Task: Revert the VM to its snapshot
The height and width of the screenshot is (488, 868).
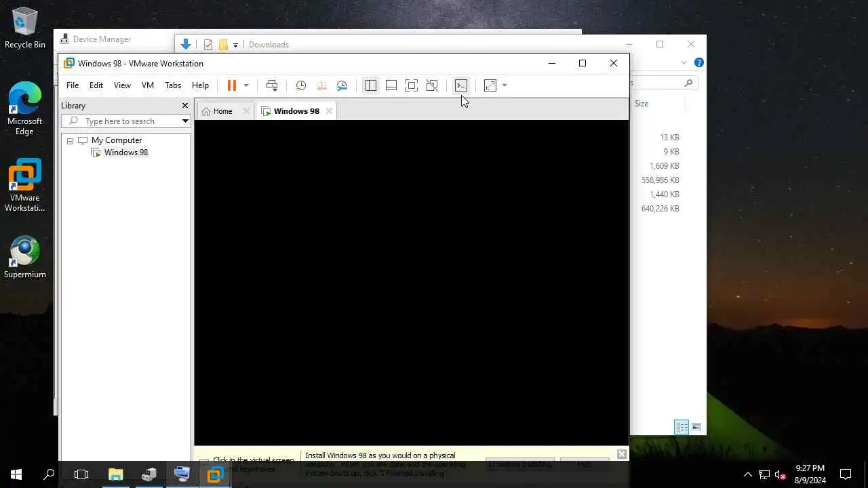Action: coord(321,85)
